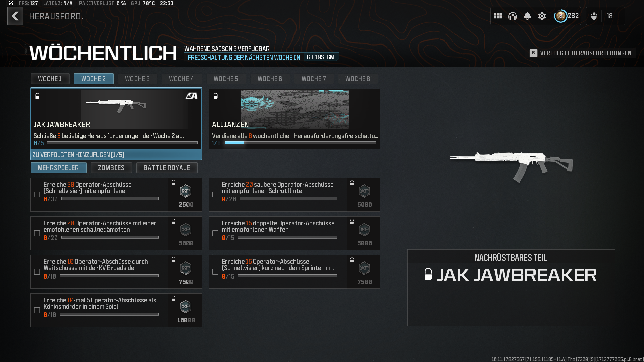Click Zu Verfolgten Hinzufügen button
Image resolution: width=644 pixels, height=362 pixels.
coord(116,155)
